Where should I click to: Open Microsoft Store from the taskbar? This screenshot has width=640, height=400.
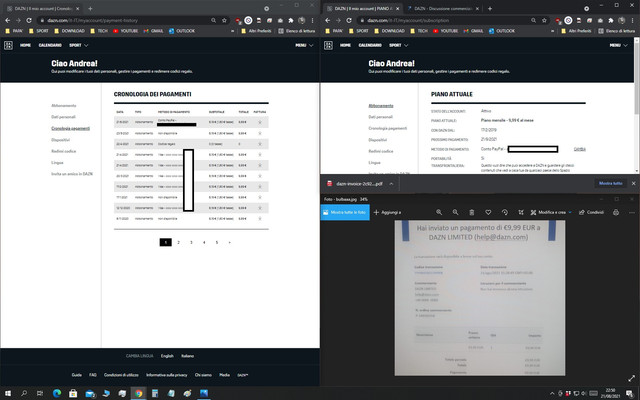73,393
